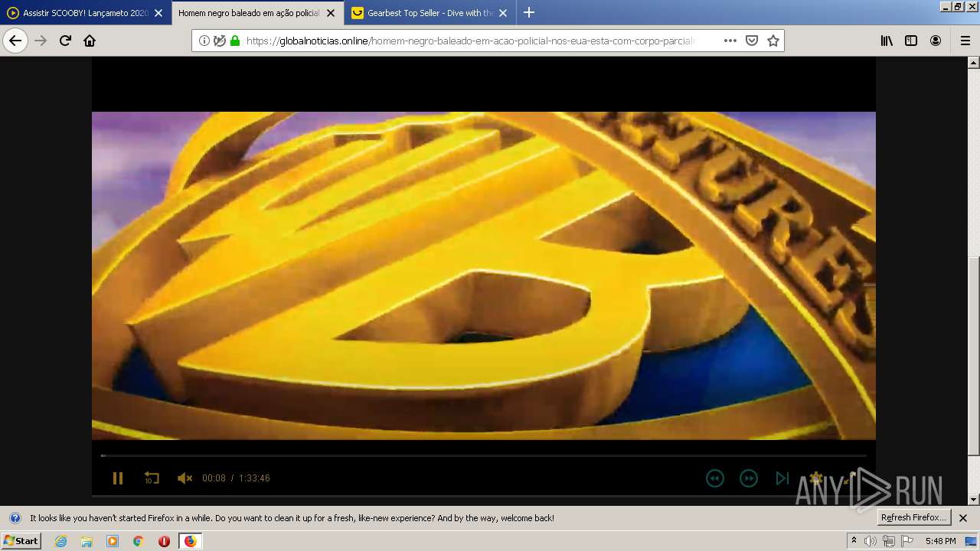
Task: Show site information icon
Action: coord(204,41)
